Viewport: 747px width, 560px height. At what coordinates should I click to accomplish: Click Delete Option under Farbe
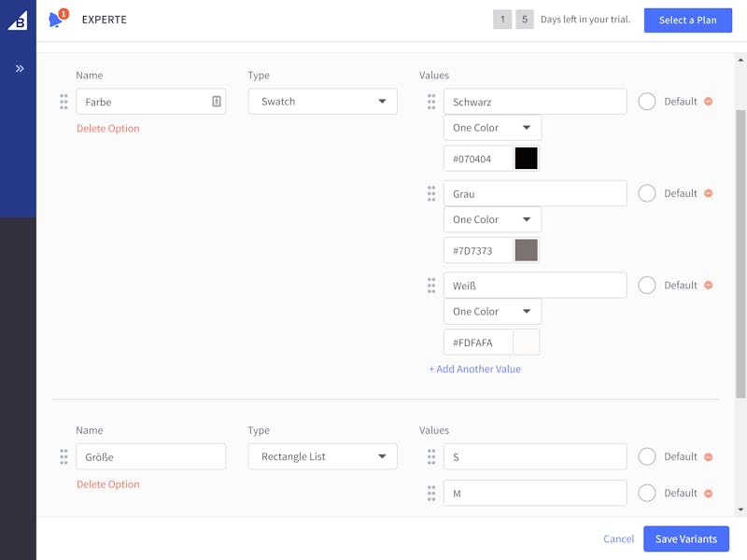108,129
